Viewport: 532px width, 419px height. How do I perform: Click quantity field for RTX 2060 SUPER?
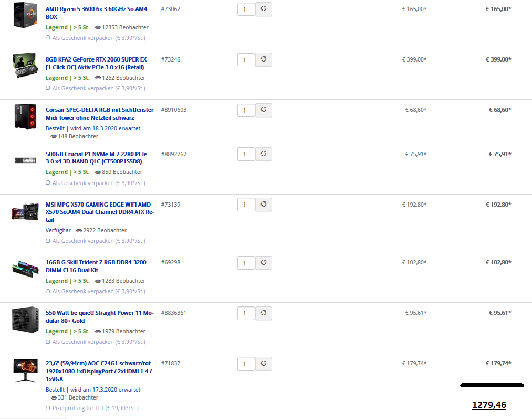[246, 60]
